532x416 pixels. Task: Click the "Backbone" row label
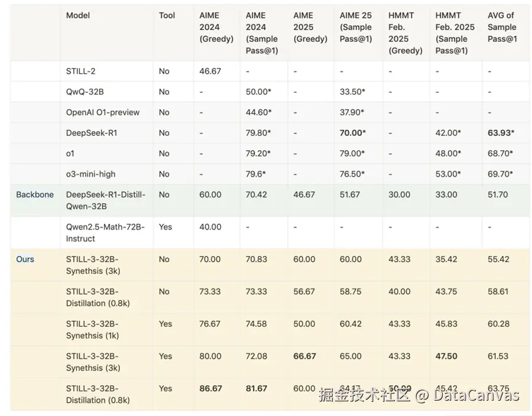35,194
